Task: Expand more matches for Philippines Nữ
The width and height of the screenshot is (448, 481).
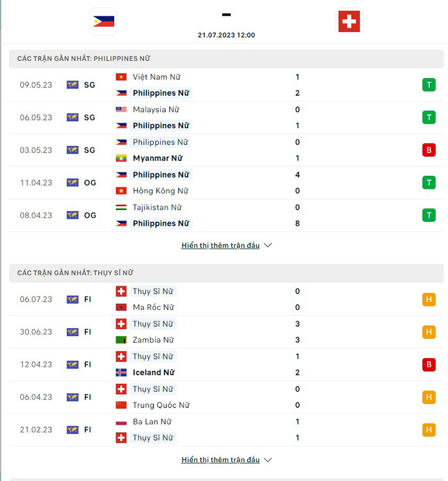Action: pyautogui.click(x=221, y=245)
